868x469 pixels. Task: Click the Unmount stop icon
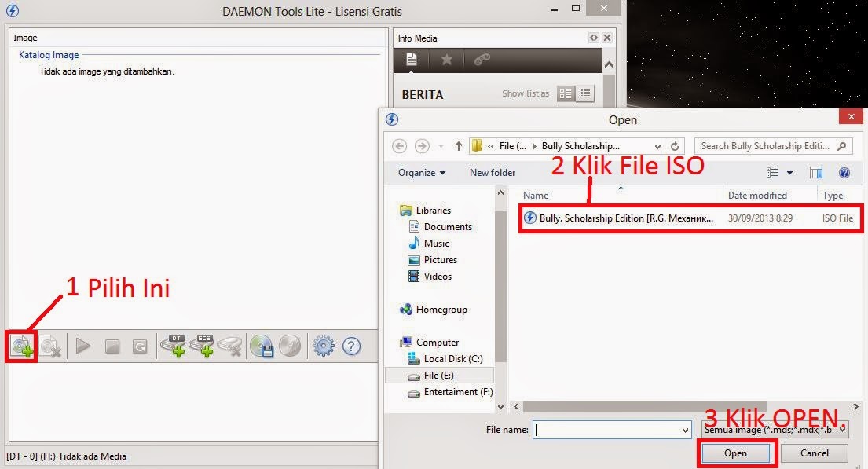pyautogui.click(x=112, y=347)
